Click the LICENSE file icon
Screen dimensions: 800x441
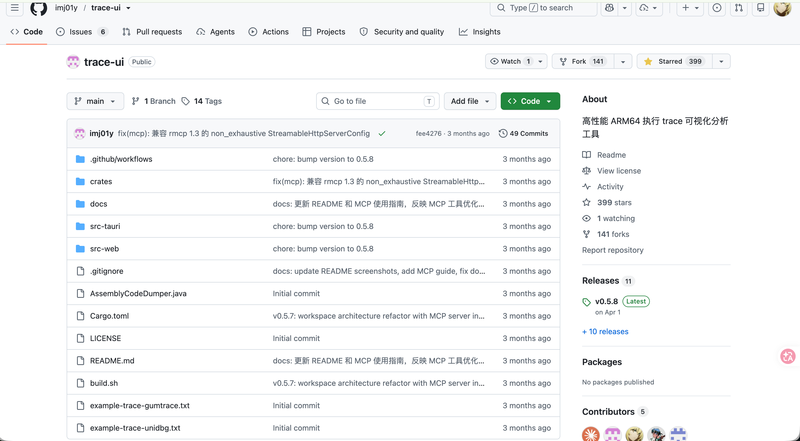[x=80, y=338]
